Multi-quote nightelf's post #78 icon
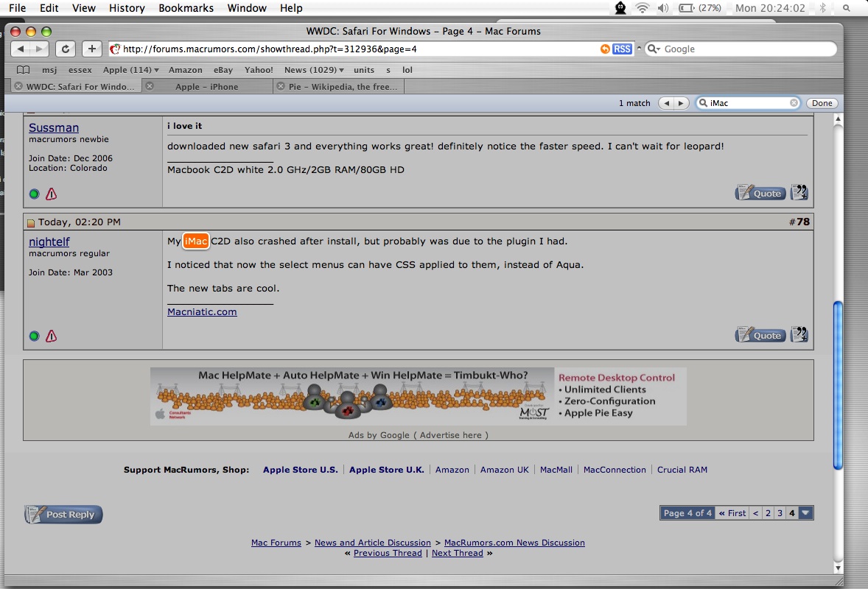Image resolution: width=868 pixels, height=589 pixels. coord(799,334)
